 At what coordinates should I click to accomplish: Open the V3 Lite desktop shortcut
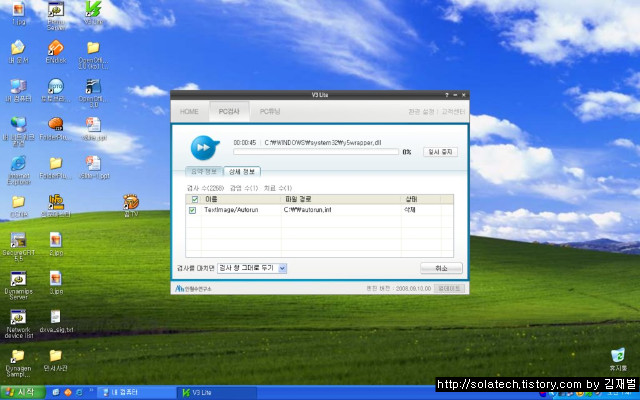(x=93, y=12)
